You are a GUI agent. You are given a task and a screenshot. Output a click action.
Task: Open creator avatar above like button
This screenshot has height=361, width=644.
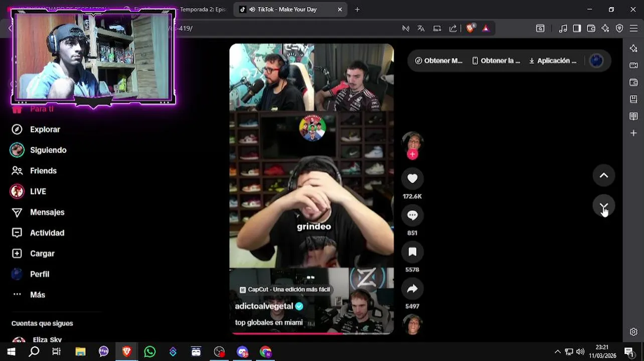point(412,141)
